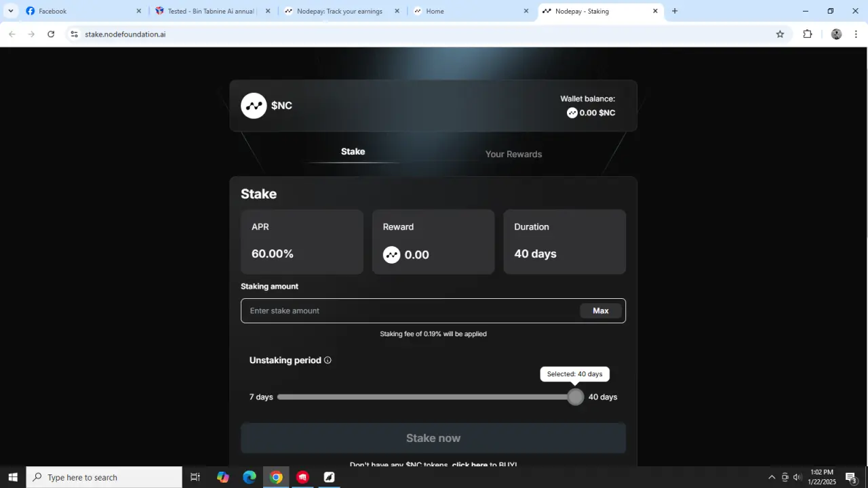Go forward with the browser forward arrow

click(31, 34)
